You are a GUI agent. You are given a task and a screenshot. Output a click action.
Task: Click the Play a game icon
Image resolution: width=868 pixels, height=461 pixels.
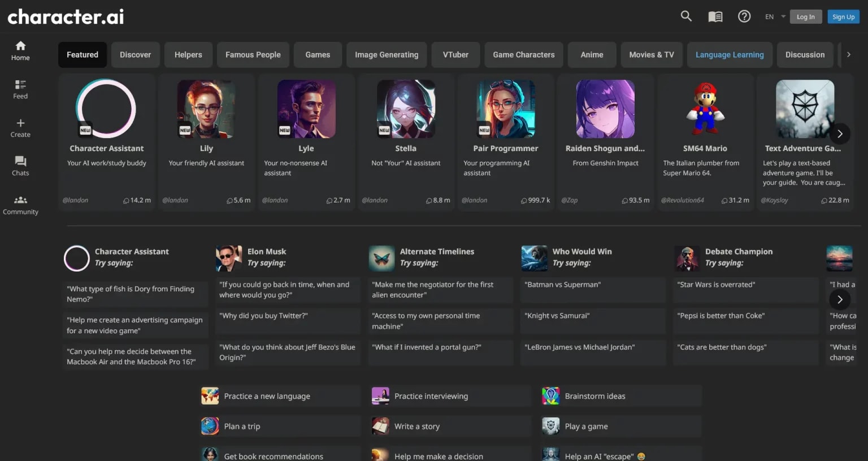pyautogui.click(x=551, y=426)
